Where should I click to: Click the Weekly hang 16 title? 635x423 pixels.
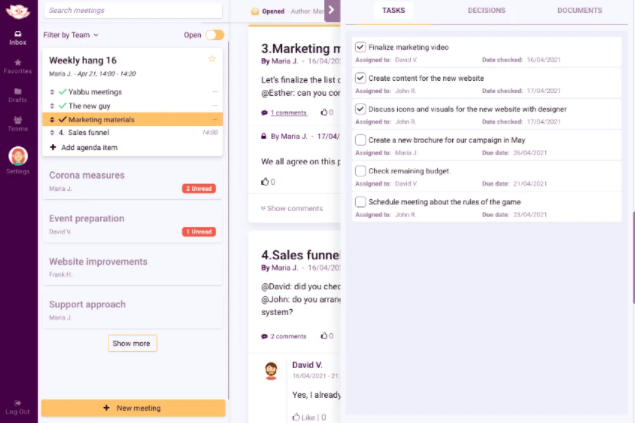coord(83,60)
